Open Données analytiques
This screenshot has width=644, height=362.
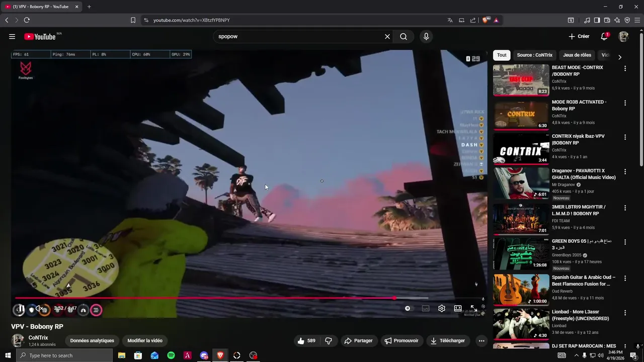tap(92, 340)
